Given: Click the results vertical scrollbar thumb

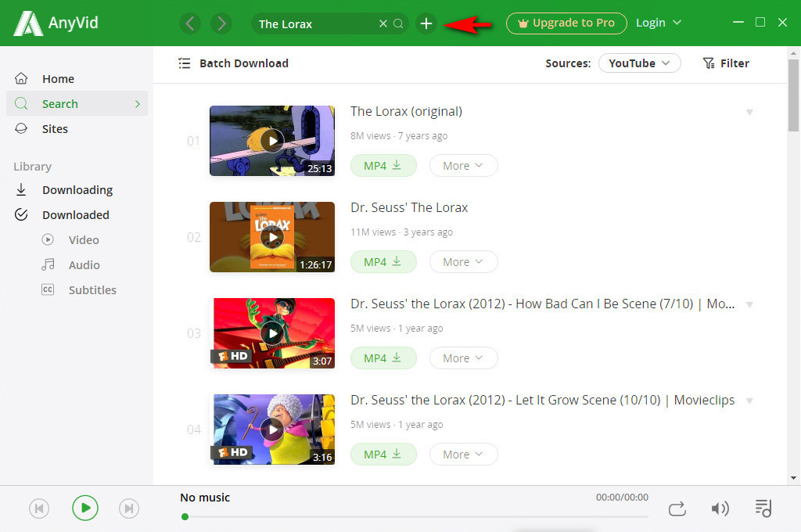Looking at the screenshot, I should pyautogui.click(x=793, y=95).
